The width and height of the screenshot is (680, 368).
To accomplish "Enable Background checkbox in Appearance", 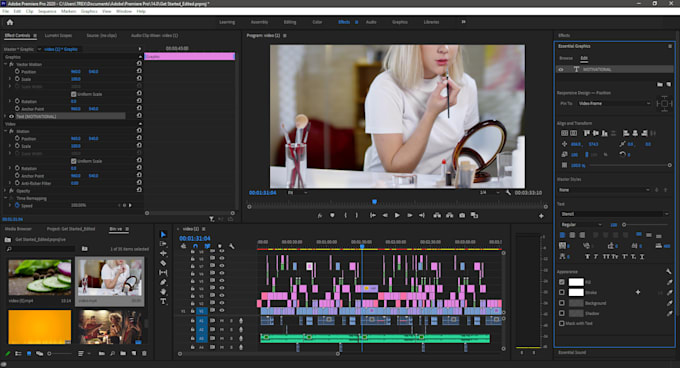I will [562, 303].
